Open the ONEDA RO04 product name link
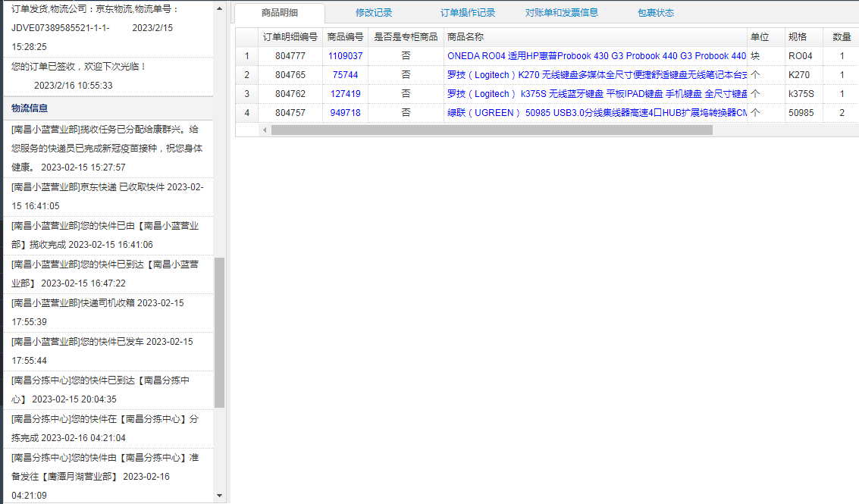The width and height of the screenshot is (859, 504). pyautogui.click(x=597, y=56)
